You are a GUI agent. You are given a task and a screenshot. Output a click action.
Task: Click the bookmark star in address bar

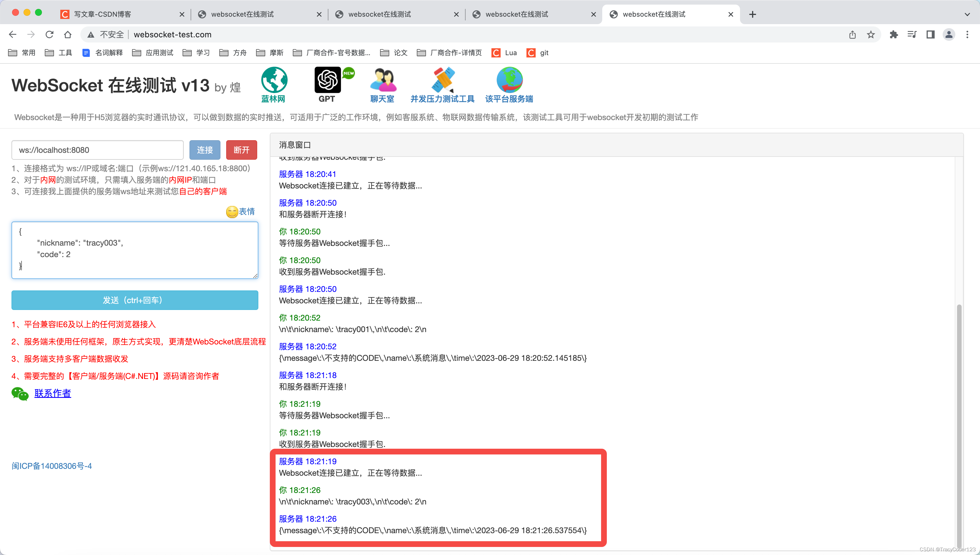point(871,34)
